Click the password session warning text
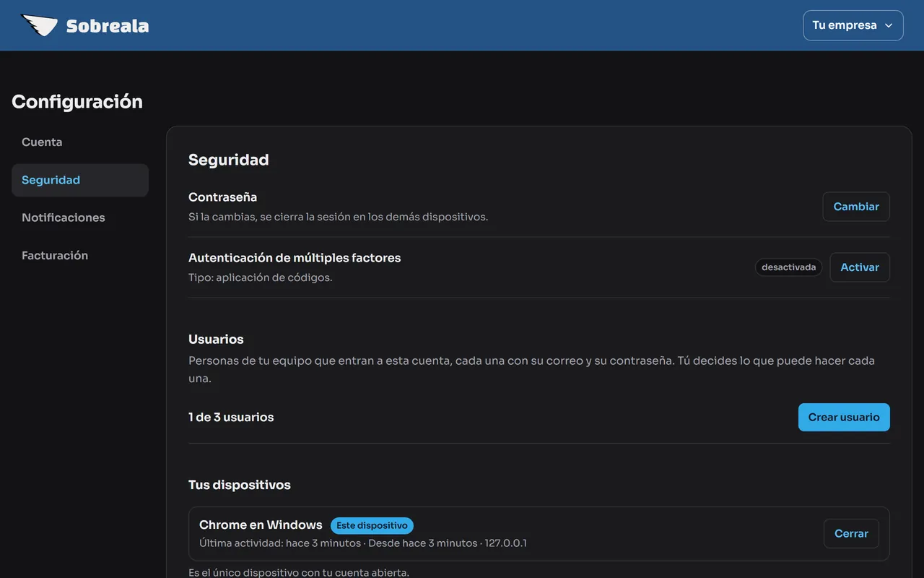 click(x=339, y=217)
